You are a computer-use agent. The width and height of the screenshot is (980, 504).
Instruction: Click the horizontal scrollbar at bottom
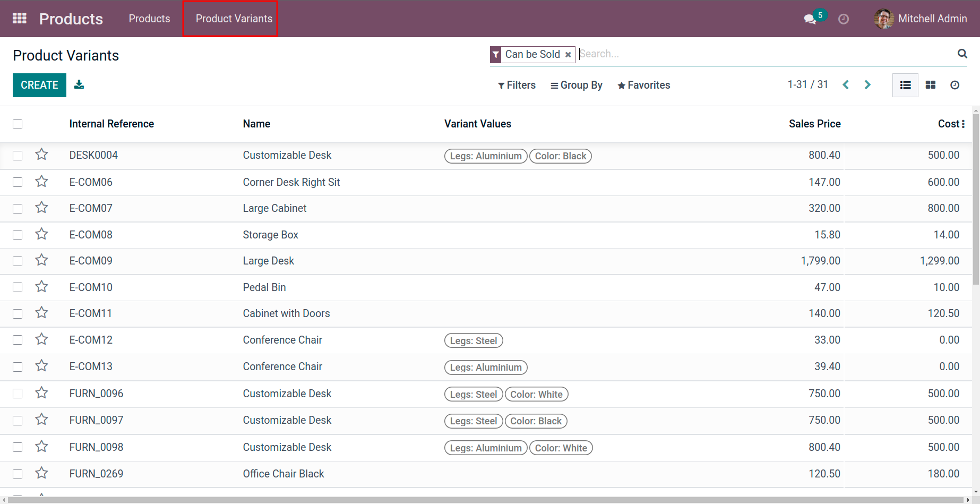tap(486, 500)
